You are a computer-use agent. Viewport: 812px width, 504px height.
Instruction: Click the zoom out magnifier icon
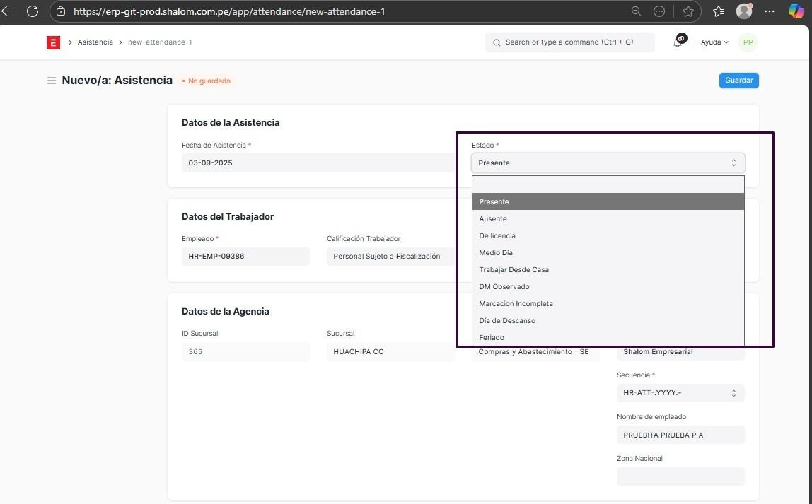point(636,11)
